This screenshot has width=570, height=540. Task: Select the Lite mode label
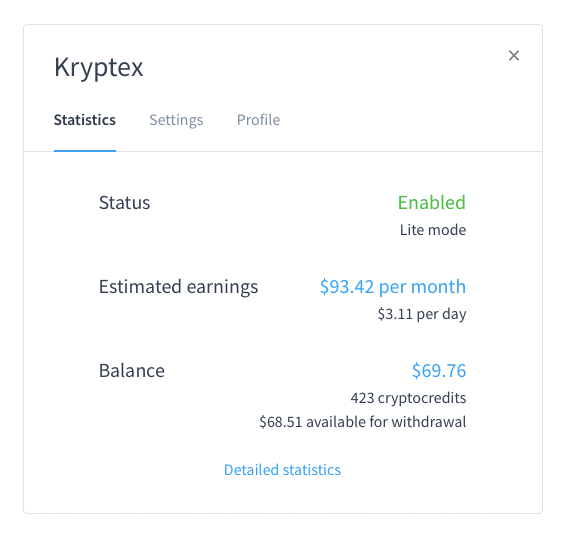click(433, 230)
